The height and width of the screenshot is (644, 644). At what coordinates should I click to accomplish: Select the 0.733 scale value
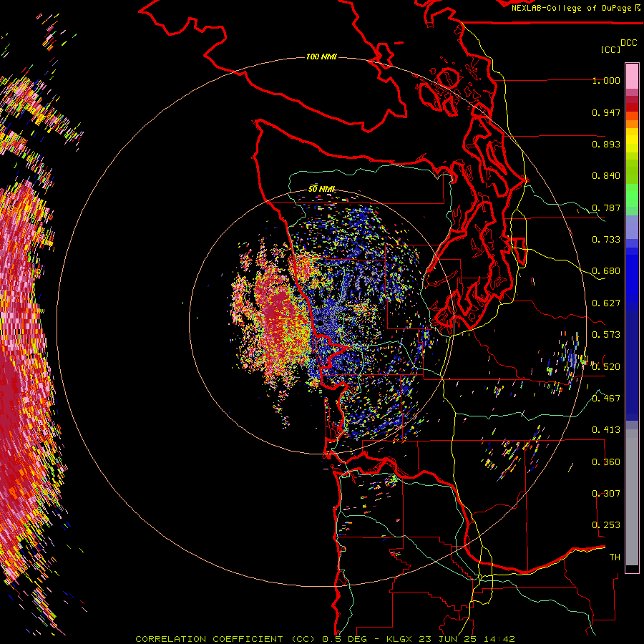pyautogui.click(x=606, y=240)
